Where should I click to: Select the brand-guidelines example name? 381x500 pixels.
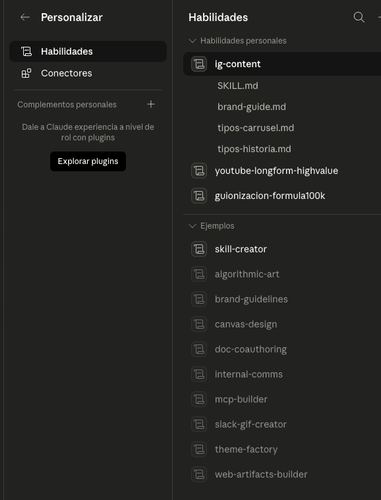[251, 299]
